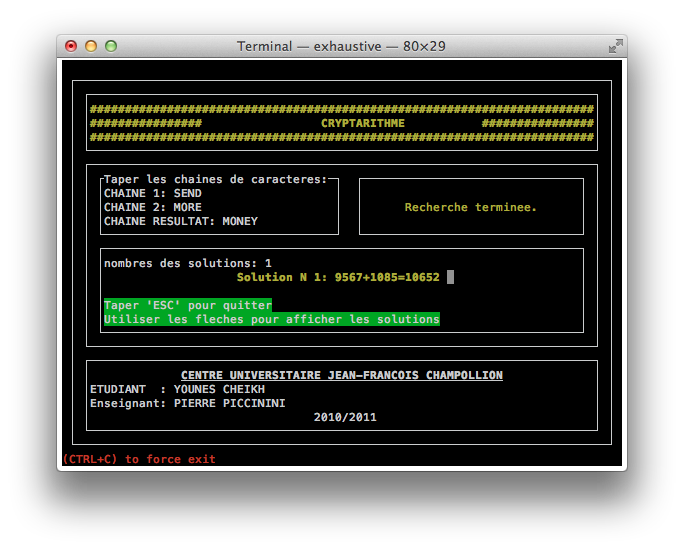Click the 'CHAINE 2: MORE' line
Image resolution: width=684 pixels, height=550 pixels.
[153, 207]
